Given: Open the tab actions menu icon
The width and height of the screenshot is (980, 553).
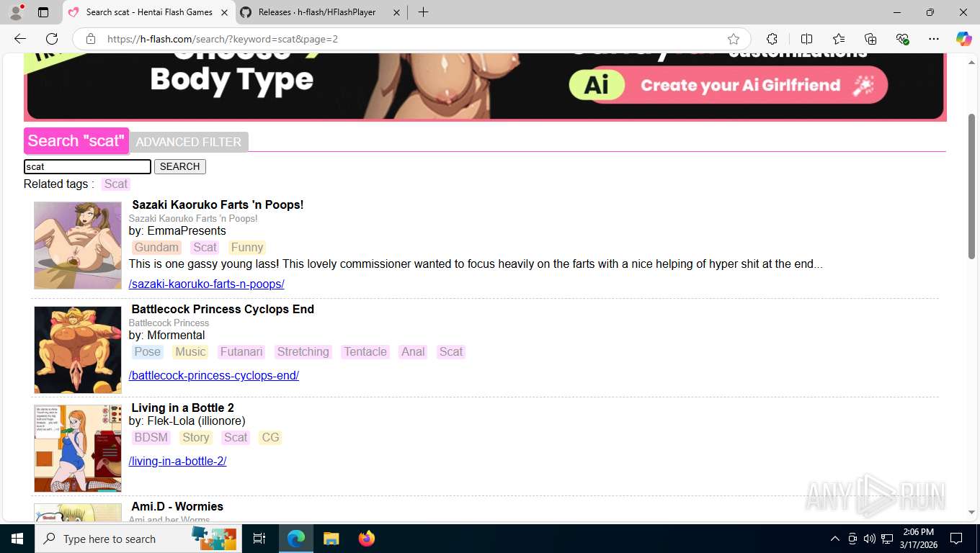Looking at the screenshot, I should [43, 12].
